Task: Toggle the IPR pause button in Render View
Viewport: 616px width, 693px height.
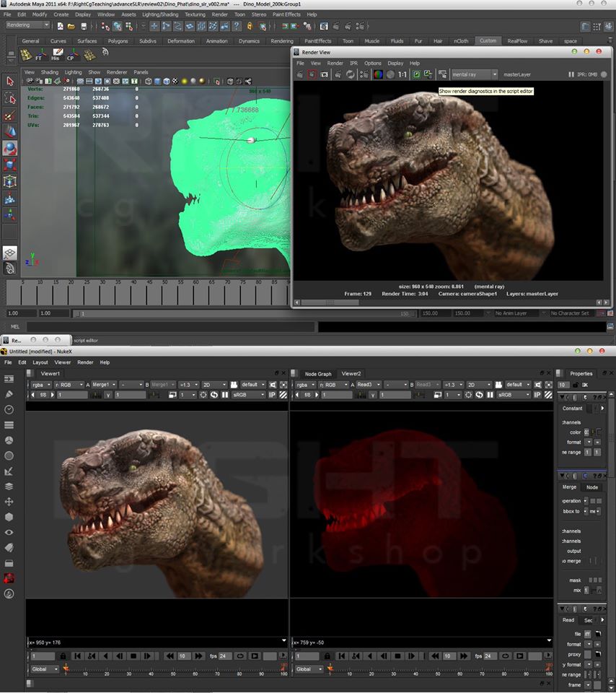Action: click(x=571, y=74)
